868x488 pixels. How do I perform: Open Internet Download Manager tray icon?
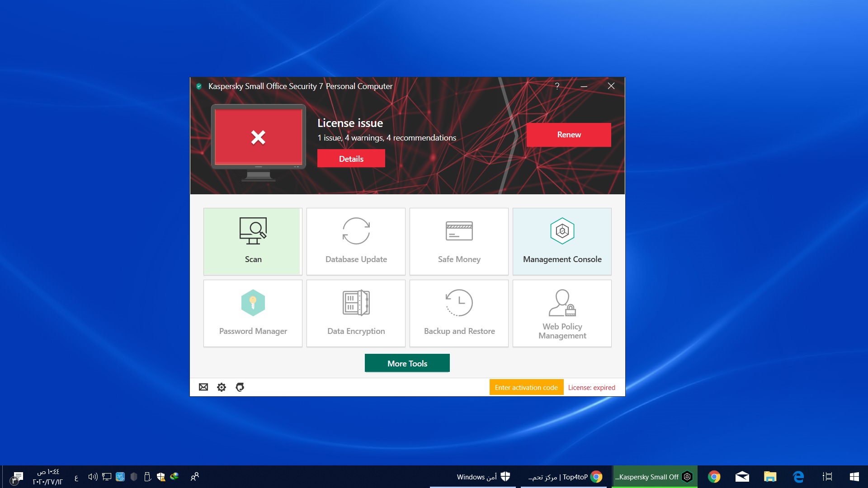pos(175,476)
